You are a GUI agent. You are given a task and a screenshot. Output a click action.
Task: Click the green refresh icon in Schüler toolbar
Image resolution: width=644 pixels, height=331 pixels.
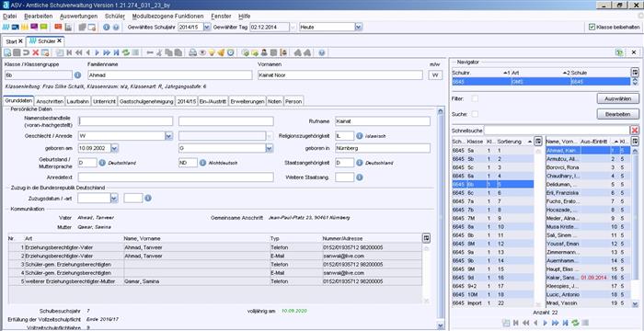coord(126,52)
